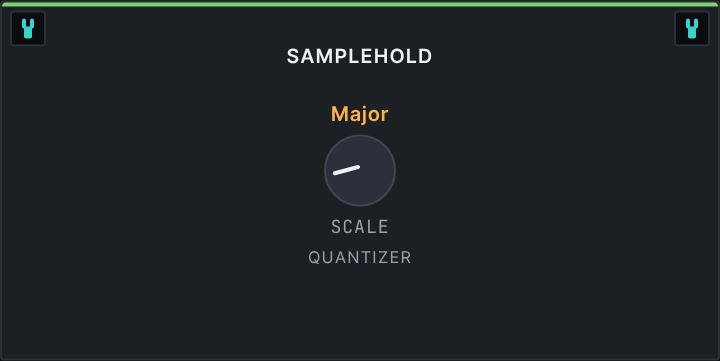The width and height of the screenshot is (720, 361).
Task: Click the top-right cyan connector icon
Action: tap(692, 28)
